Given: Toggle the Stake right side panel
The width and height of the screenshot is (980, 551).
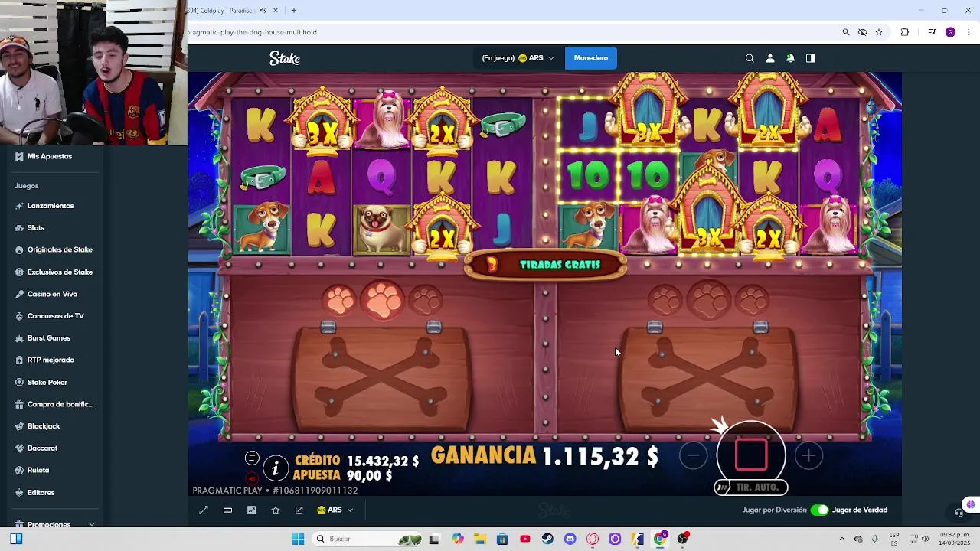Looking at the screenshot, I should pos(810,58).
